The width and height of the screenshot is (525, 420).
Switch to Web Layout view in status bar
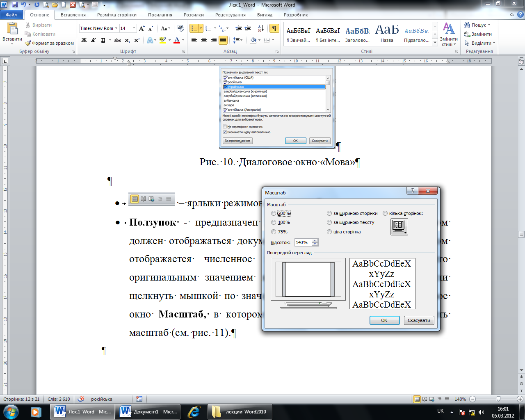tap(432, 399)
